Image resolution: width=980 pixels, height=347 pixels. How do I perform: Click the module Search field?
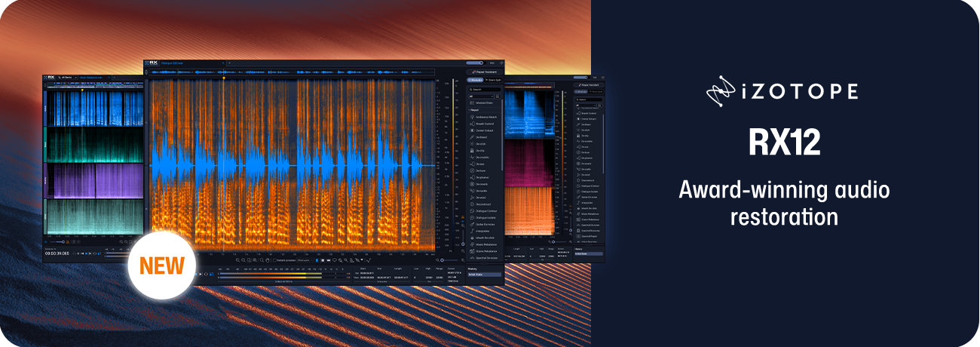tap(485, 89)
